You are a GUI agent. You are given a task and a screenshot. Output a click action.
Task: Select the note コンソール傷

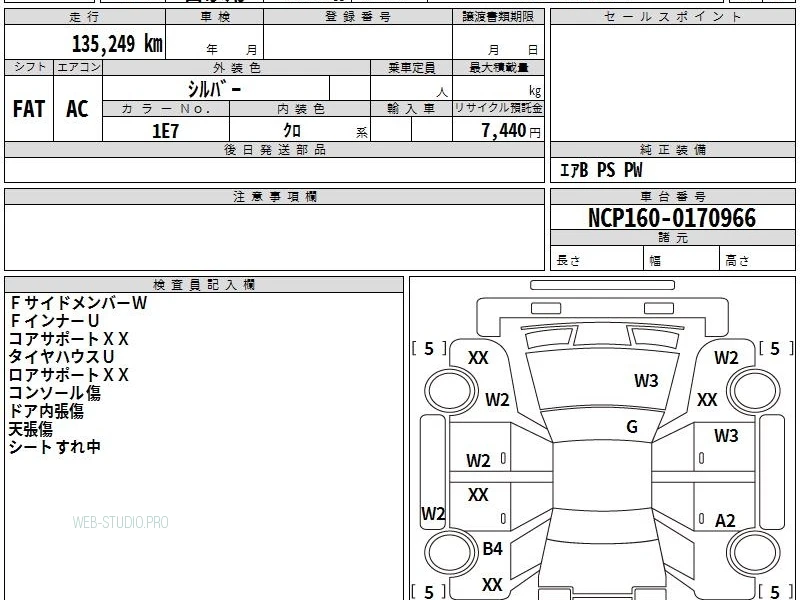(55, 393)
